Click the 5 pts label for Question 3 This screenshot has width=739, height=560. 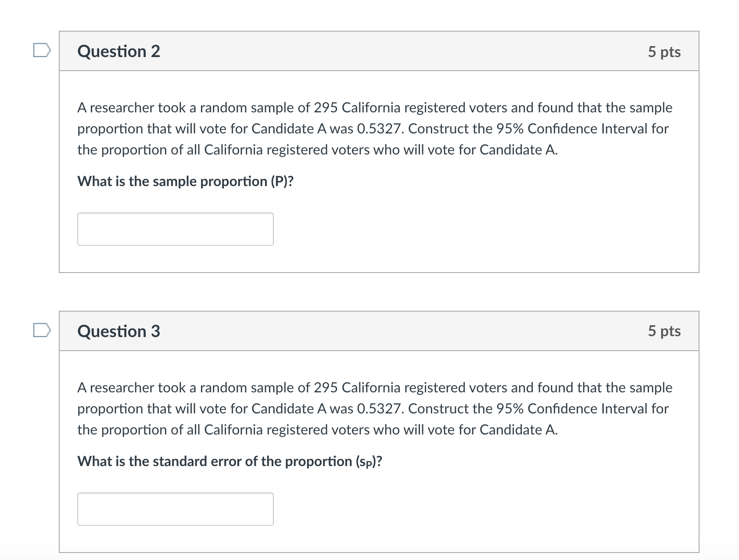665,331
